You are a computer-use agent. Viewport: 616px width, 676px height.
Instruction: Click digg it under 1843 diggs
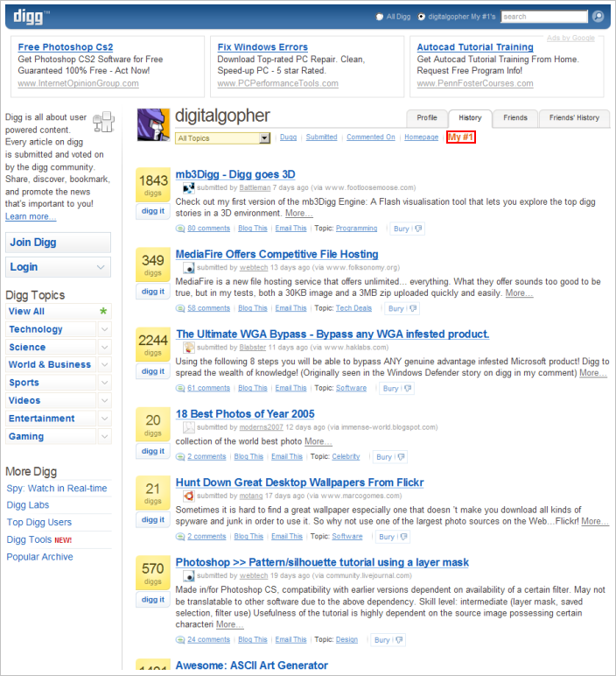point(153,211)
